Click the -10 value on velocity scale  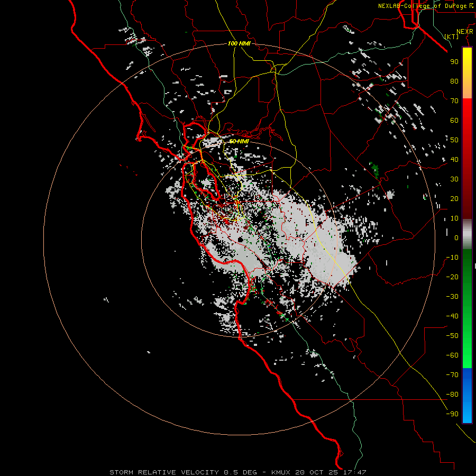coord(452,258)
